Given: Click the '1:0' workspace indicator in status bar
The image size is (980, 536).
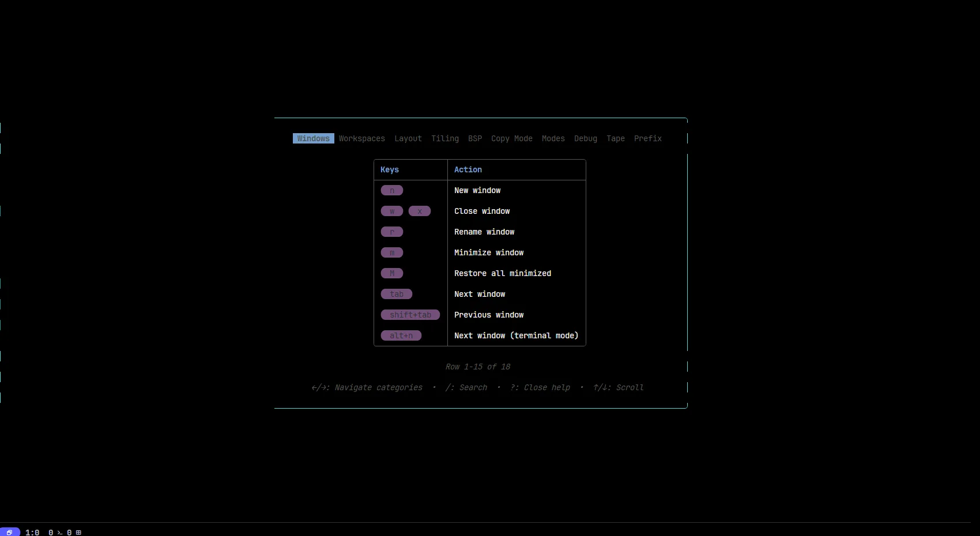Looking at the screenshot, I should (x=32, y=533).
